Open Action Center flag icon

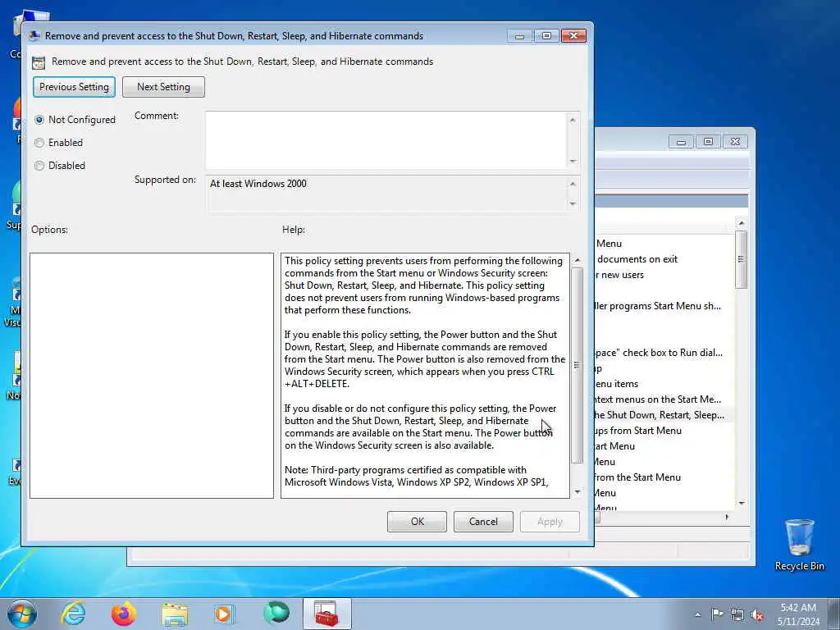click(717, 614)
